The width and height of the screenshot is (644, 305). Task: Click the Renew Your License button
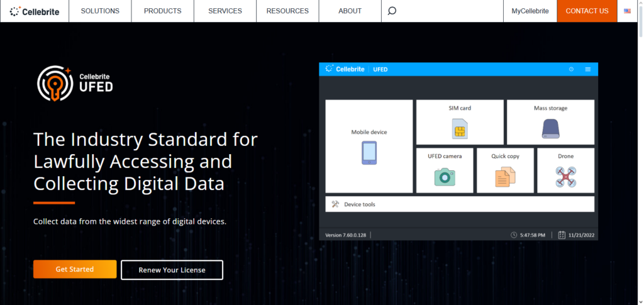(172, 270)
